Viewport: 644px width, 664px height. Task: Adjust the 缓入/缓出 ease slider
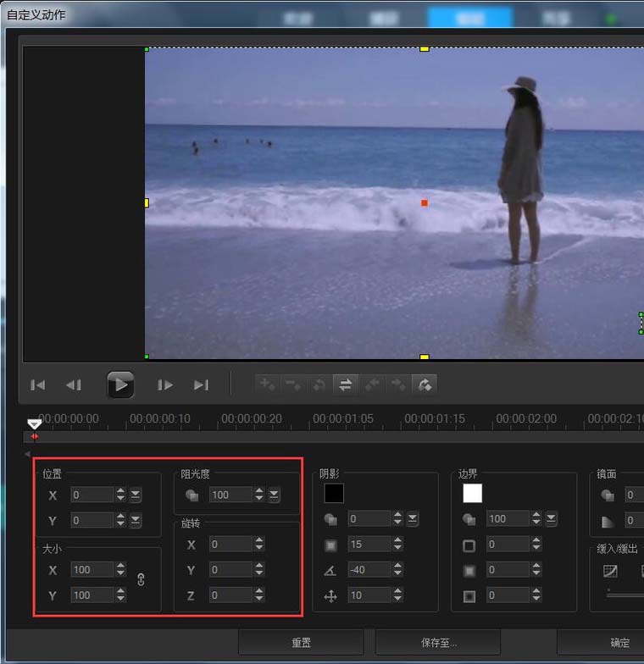[625, 595]
